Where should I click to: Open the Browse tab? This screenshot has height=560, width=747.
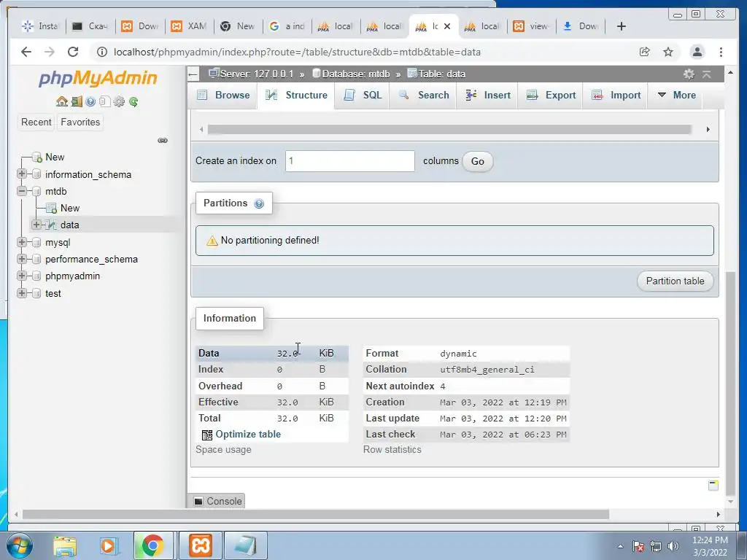(x=223, y=96)
